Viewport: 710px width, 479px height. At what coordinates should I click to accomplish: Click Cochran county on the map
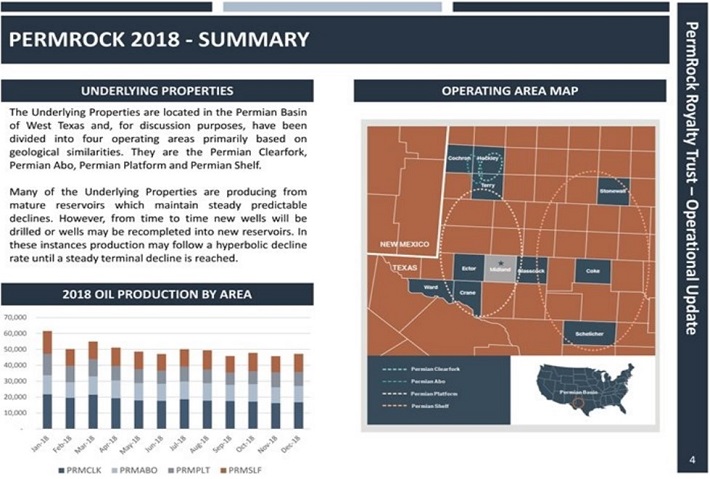(459, 158)
